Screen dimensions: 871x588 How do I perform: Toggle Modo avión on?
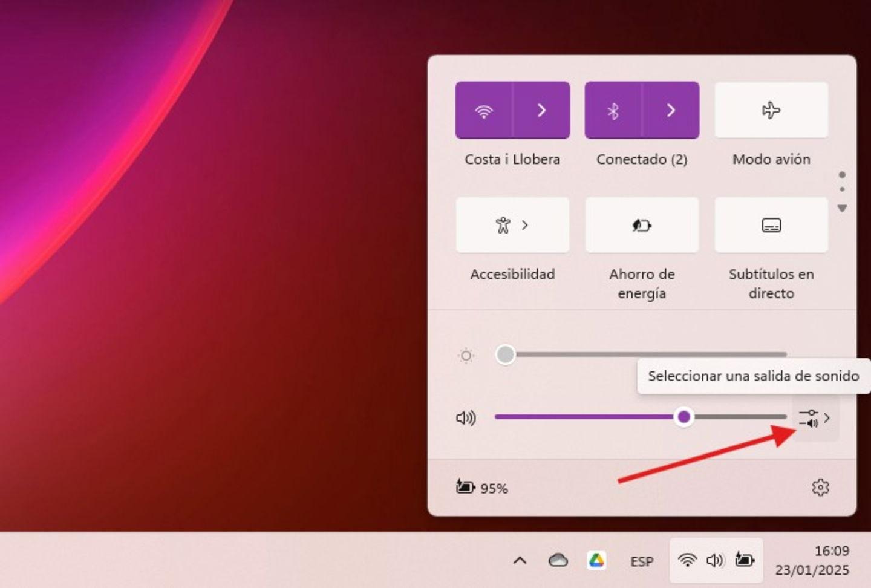tap(771, 110)
